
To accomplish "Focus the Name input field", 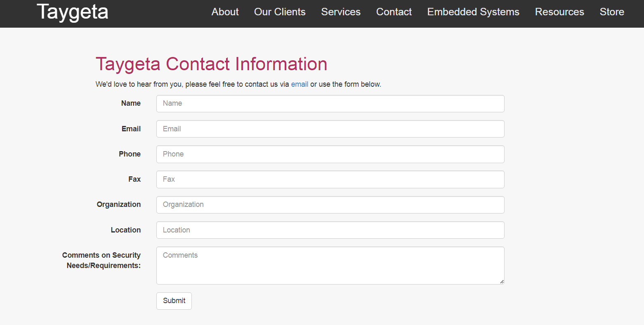I will [x=330, y=104].
